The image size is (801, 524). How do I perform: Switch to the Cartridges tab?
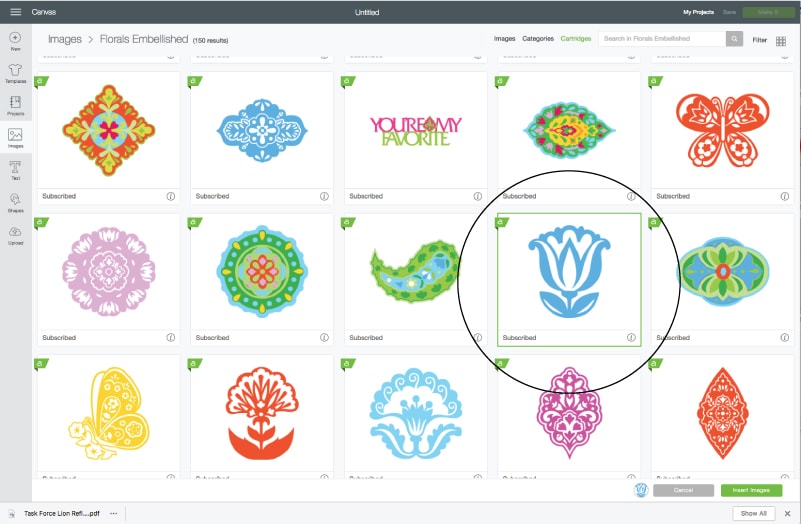click(x=576, y=38)
